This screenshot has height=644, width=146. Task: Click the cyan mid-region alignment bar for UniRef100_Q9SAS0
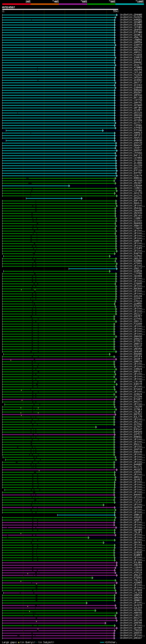tap(54, 198)
